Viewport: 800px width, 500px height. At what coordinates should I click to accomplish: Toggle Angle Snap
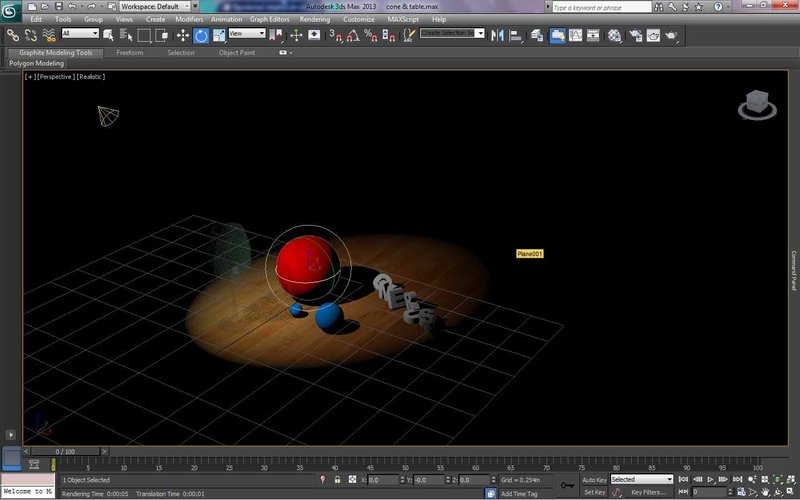[x=353, y=35]
